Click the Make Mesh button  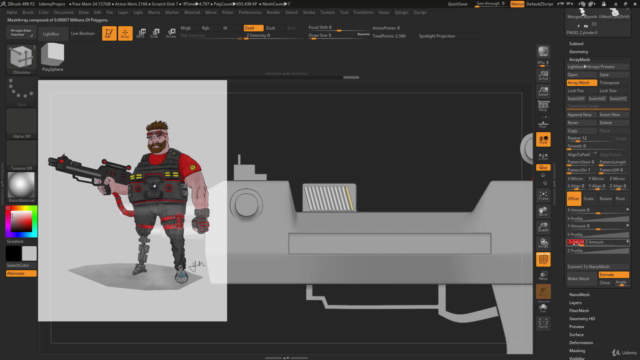(582, 278)
